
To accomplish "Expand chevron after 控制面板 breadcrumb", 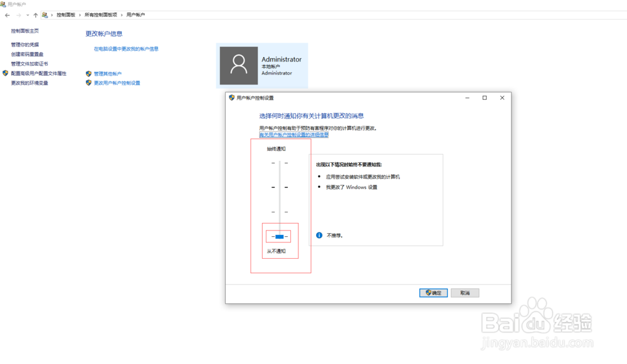I will [80, 15].
